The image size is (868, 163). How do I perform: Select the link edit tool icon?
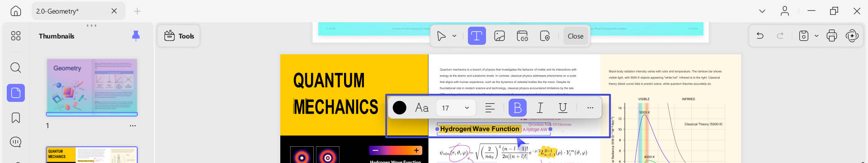(x=522, y=36)
